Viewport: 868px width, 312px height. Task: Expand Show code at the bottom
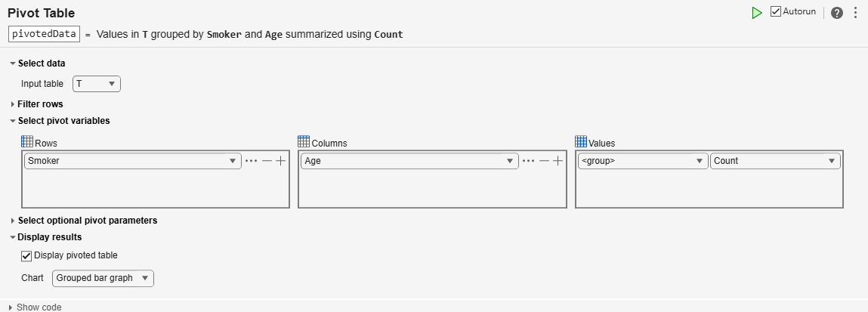coord(39,307)
